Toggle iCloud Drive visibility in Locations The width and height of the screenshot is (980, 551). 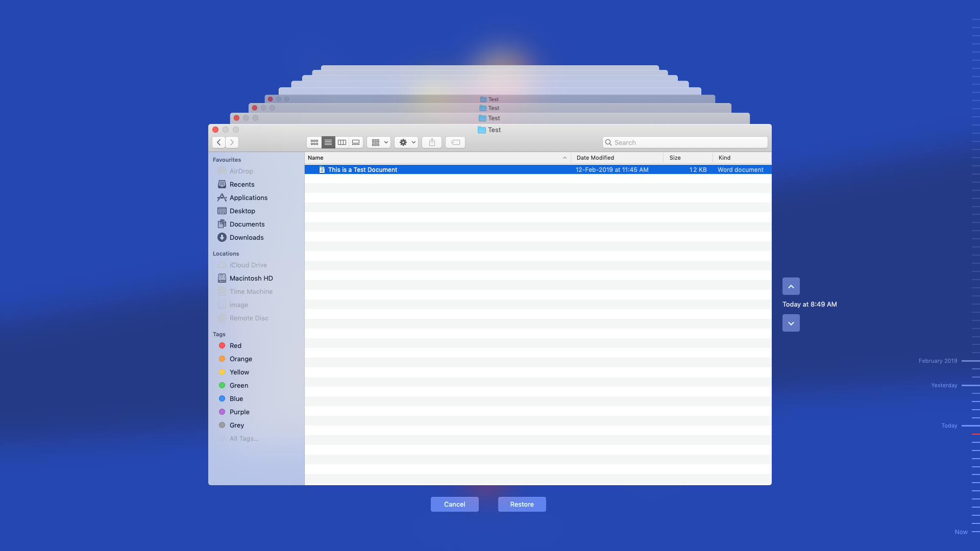pyautogui.click(x=248, y=265)
